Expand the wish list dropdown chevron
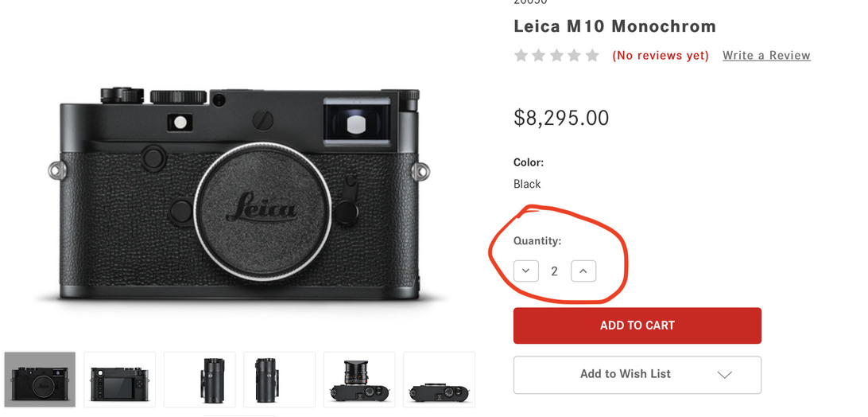 [x=724, y=375]
